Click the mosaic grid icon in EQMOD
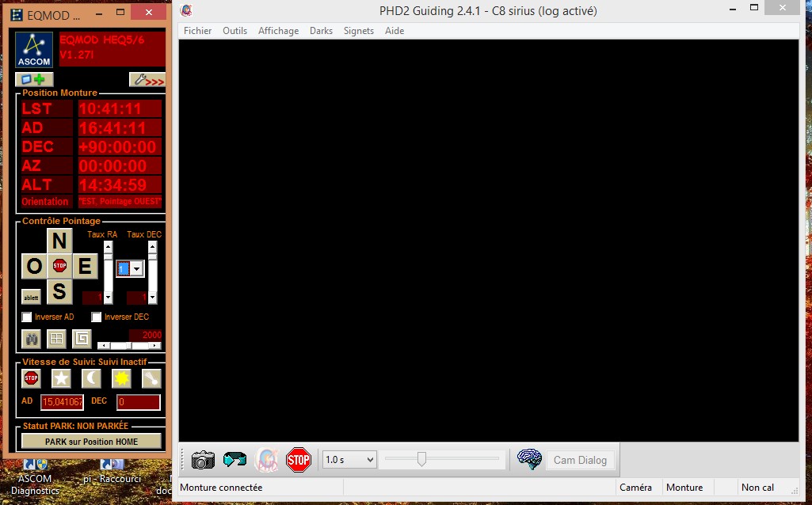The width and height of the screenshot is (812, 505). [x=56, y=339]
